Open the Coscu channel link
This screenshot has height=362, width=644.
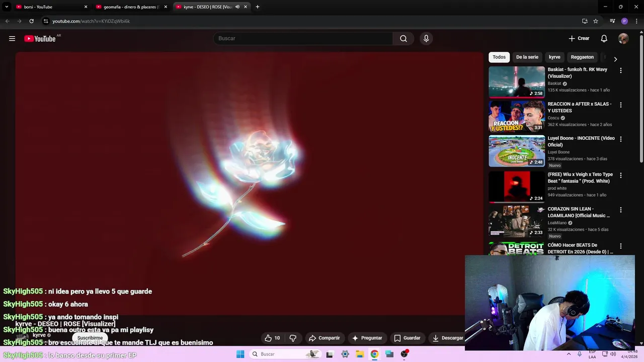pyautogui.click(x=553, y=118)
